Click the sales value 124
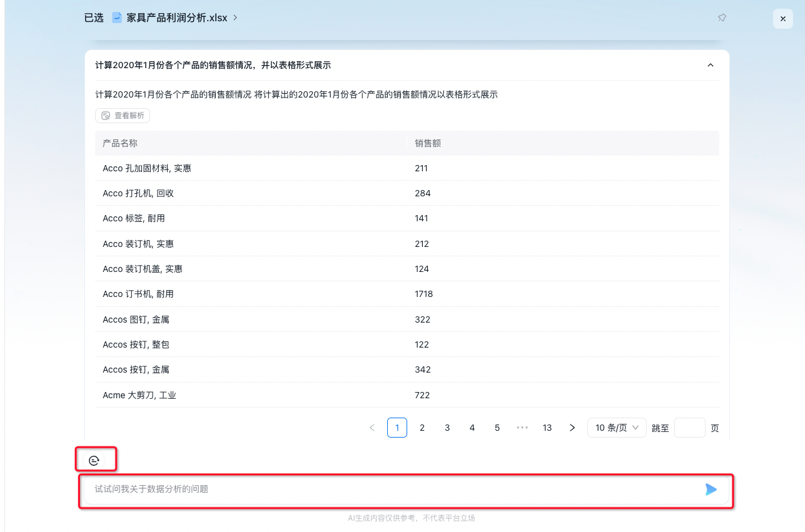This screenshot has width=805, height=532. pyautogui.click(x=422, y=269)
